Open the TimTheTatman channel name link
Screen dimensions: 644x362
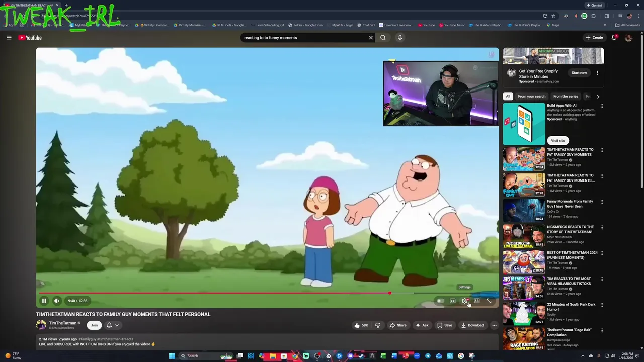point(63,323)
